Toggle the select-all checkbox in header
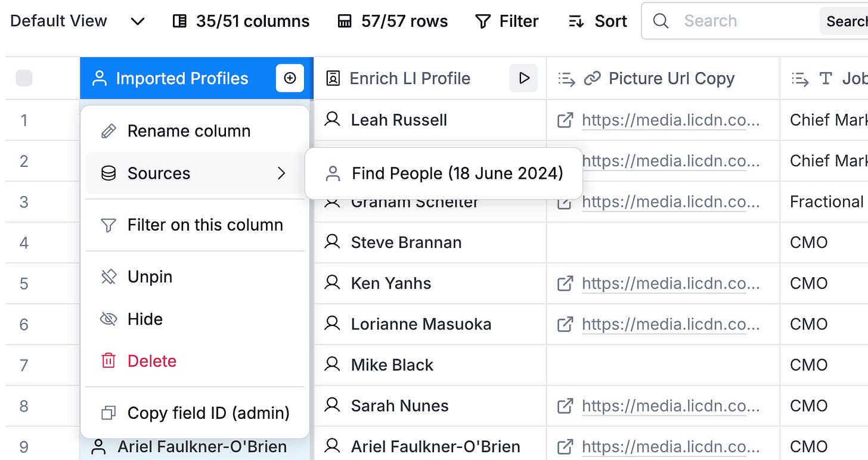 pos(24,78)
